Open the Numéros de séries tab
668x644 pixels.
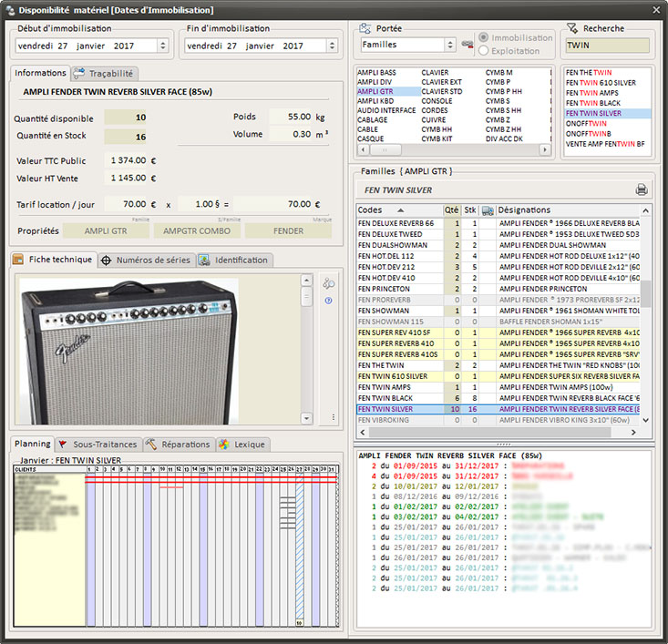pos(146,260)
